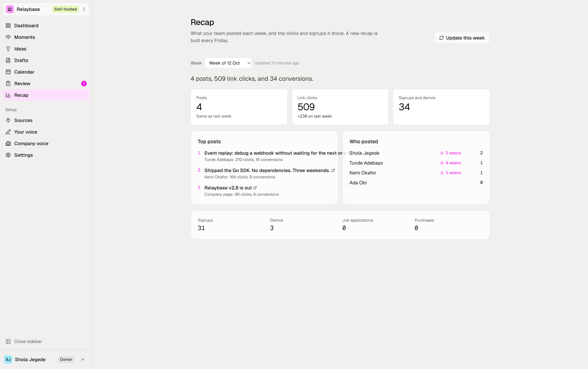The height and width of the screenshot is (369, 588).
Task: Open the Ideas section
Action: [46, 49]
